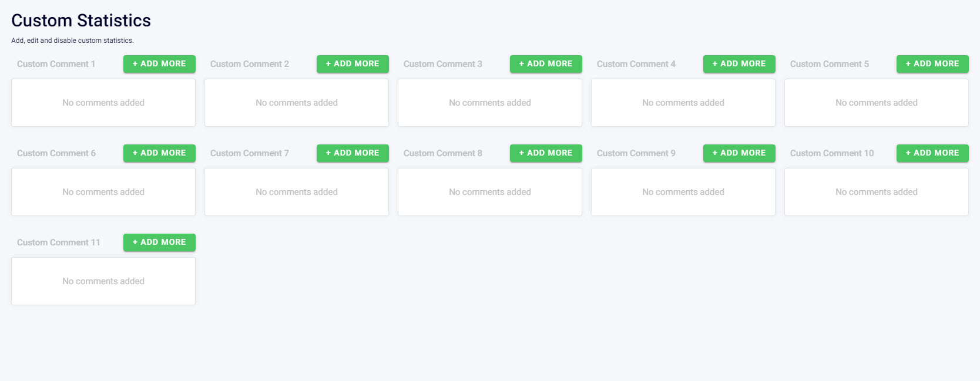Click + ADD MORE for Custom Comment 5
The height and width of the screenshot is (381, 980).
(x=932, y=64)
